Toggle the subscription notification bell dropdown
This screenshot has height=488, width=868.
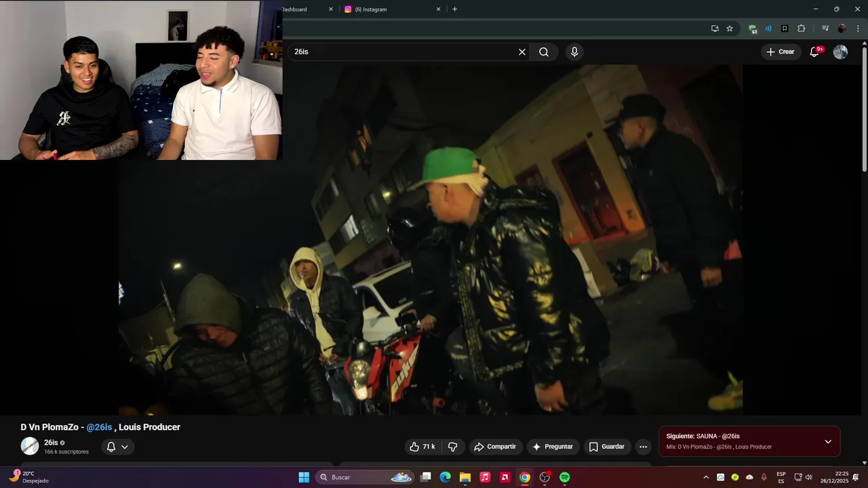pos(117,447)
